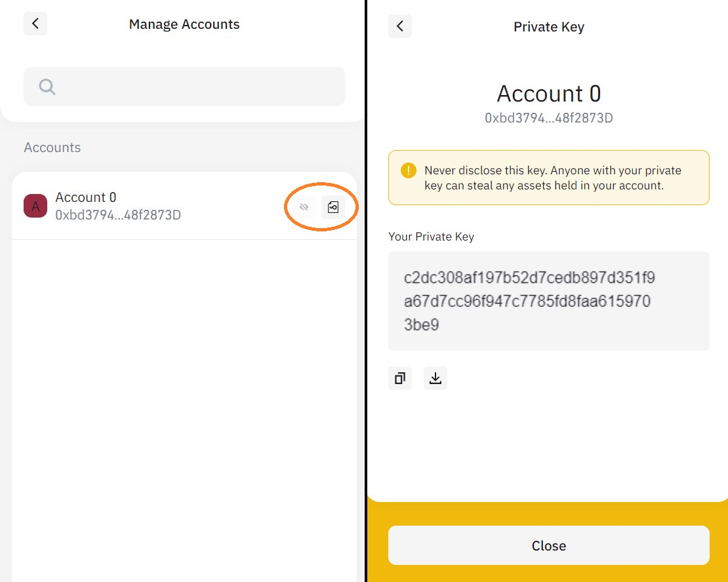Click the Account 0 avatar badge

click(x=35, y=205)
